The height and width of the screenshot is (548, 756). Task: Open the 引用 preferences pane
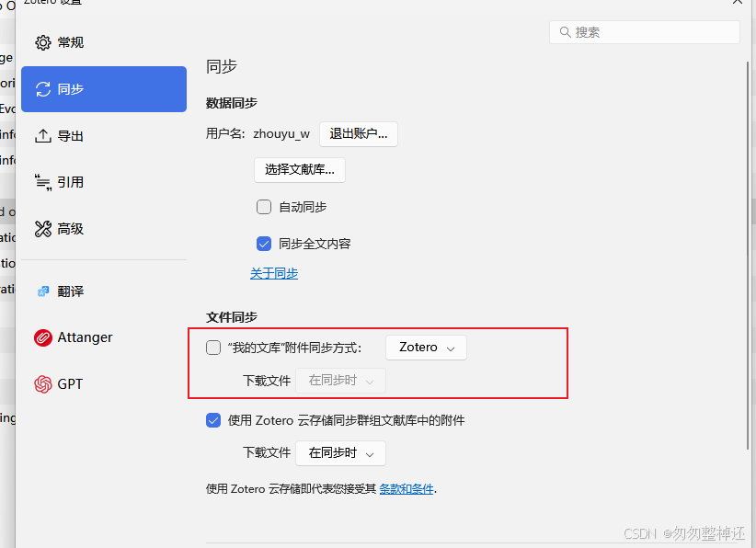104,183
